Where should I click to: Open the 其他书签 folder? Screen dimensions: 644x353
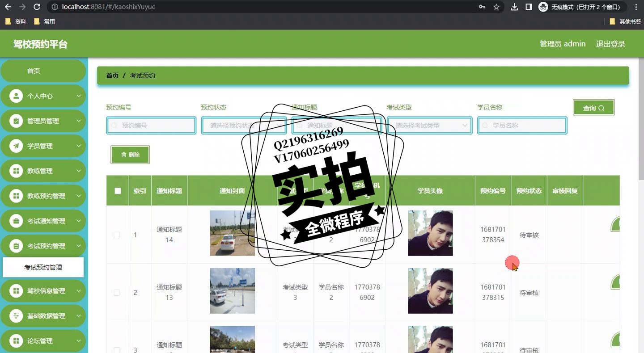625,21
